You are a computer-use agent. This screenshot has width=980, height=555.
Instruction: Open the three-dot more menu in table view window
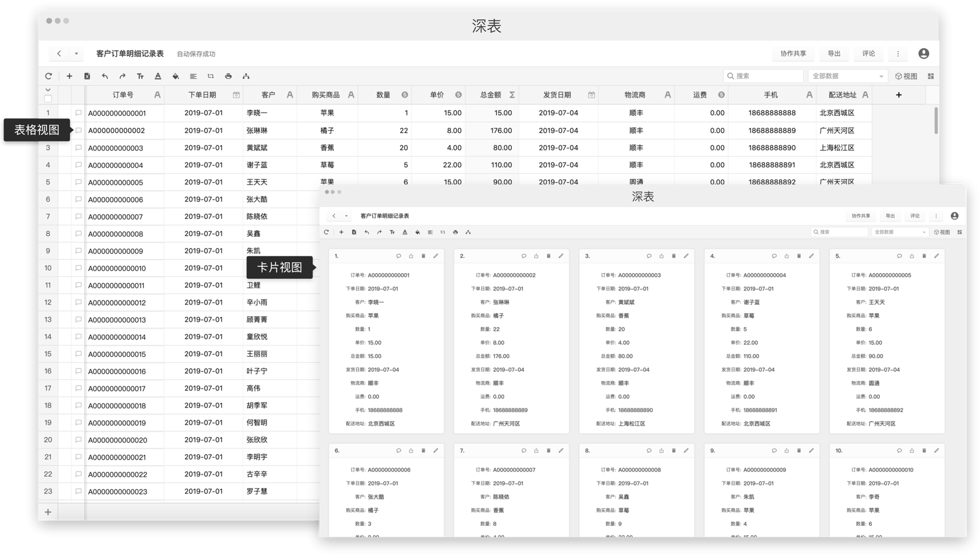click(x=898, y=54)
